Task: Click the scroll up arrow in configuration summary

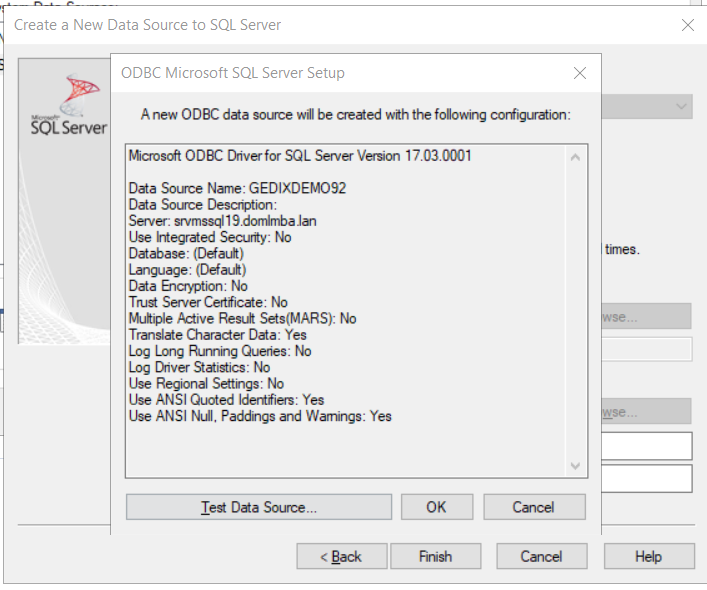Action: [576, 156]
